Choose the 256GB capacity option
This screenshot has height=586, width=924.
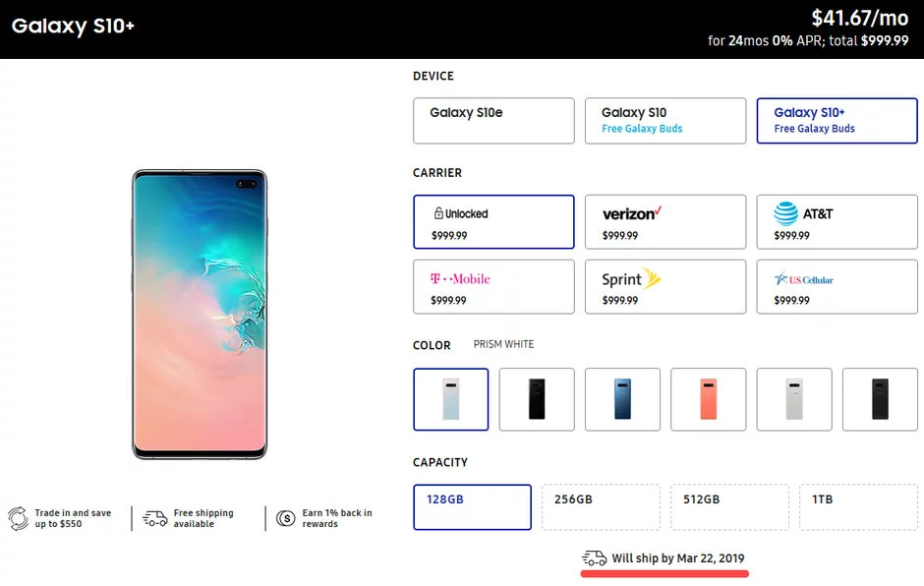pyautogui.click(x=601, y=507)
